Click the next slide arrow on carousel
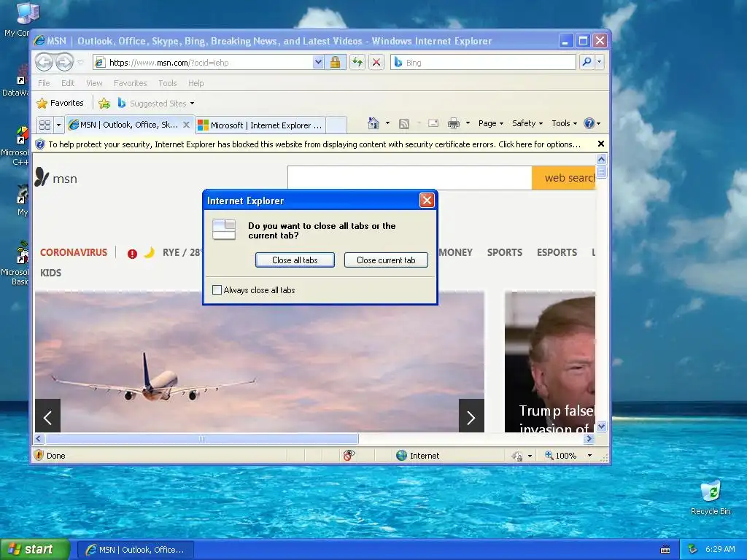This screenshot has width=747, height=560. [471, 416]
